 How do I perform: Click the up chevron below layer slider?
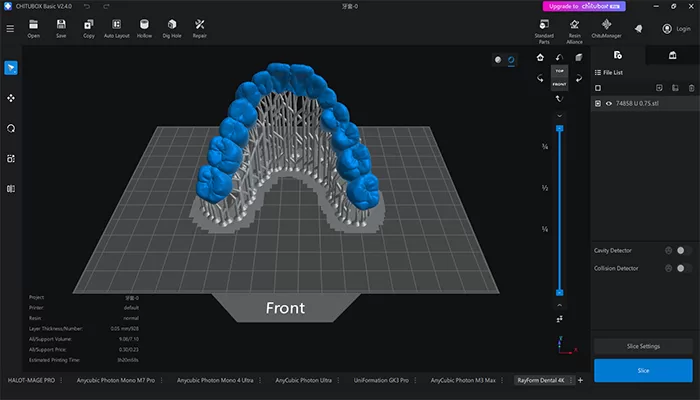click(559, 305)
